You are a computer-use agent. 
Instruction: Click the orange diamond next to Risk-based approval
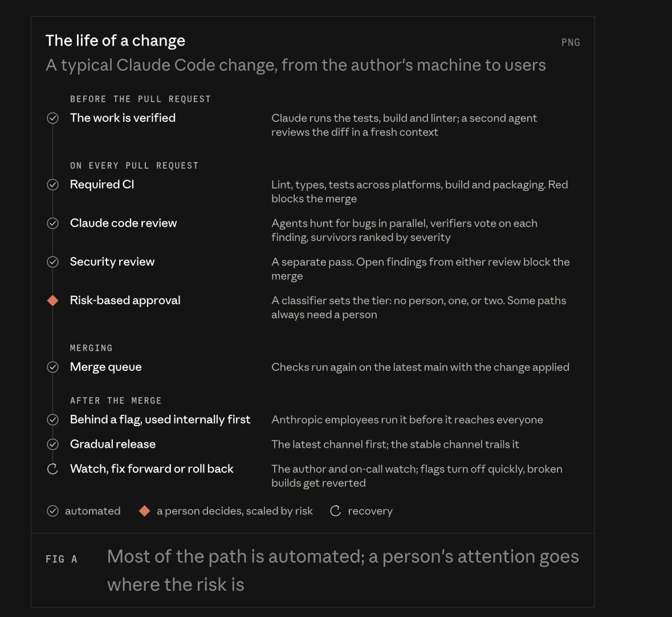click(52, 300)
